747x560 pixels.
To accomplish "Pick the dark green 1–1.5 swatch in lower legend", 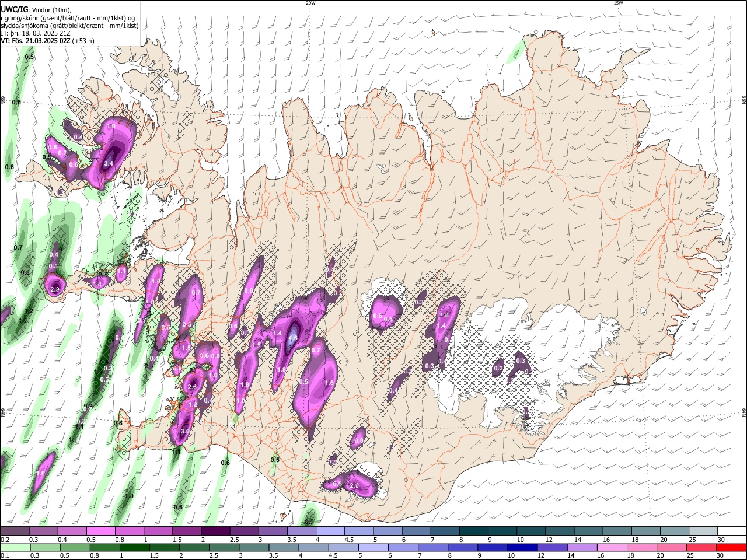I will click(136, 547).
